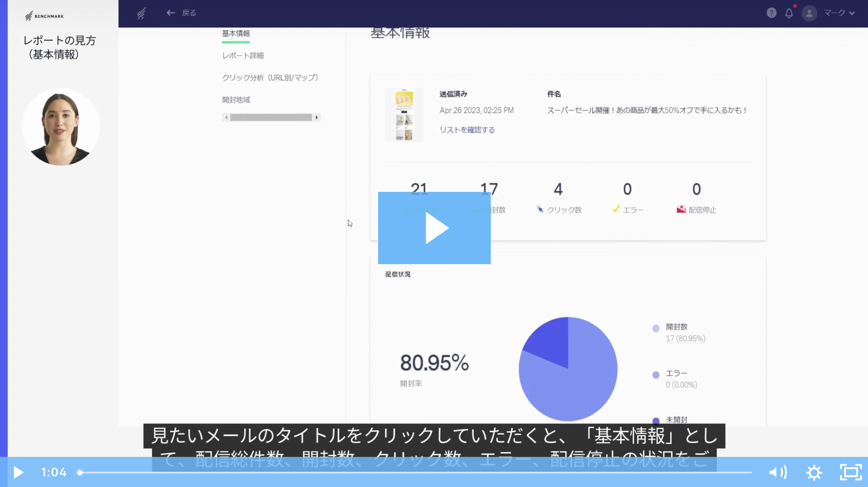Open video settings gear icon
868x487 pixels.
pyautogui.click(x=814, y=472)
